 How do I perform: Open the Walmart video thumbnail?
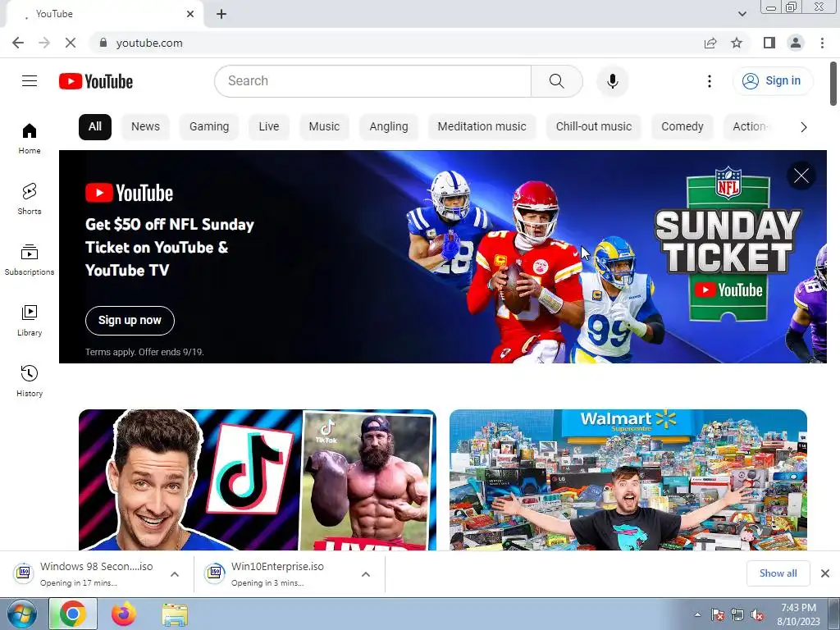tap(628, 479)
